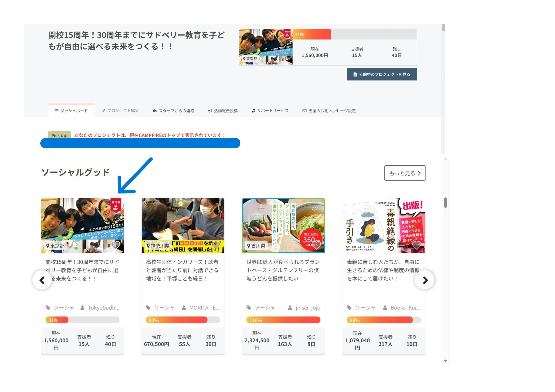Open 支援のお礼メッセージ設定 link
This screenshot has height=392, width=555.
[x=329, y=111]
